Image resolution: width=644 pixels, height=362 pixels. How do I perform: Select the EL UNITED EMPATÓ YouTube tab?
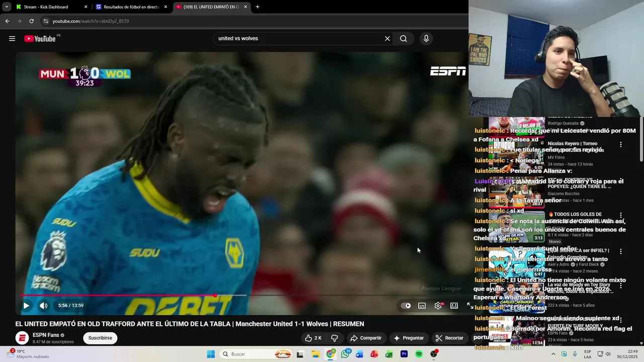[x=211, y=7]
